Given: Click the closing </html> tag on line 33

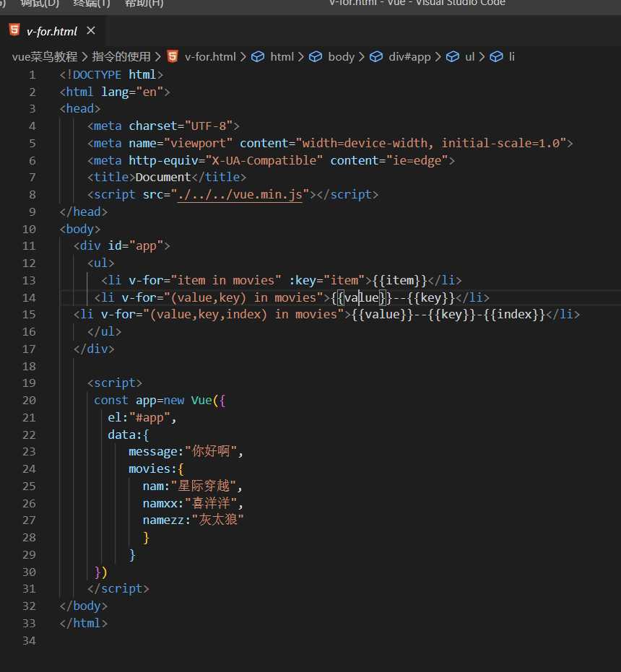Looking at the screenshot, I should point(83,623).
